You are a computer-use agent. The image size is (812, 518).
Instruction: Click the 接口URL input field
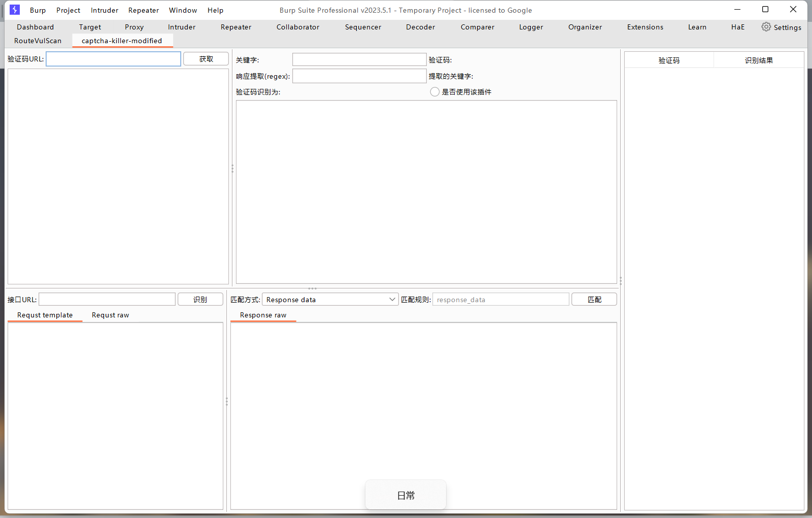pos(107,299)
